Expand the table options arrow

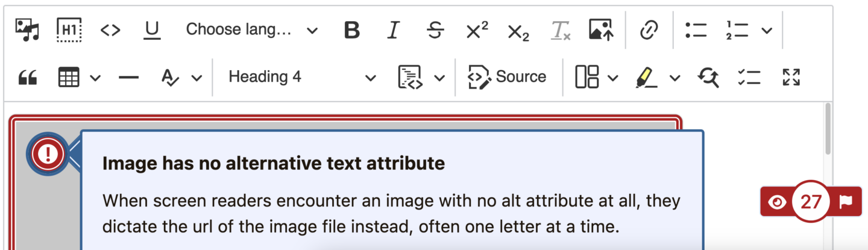[x=95, y=77]
